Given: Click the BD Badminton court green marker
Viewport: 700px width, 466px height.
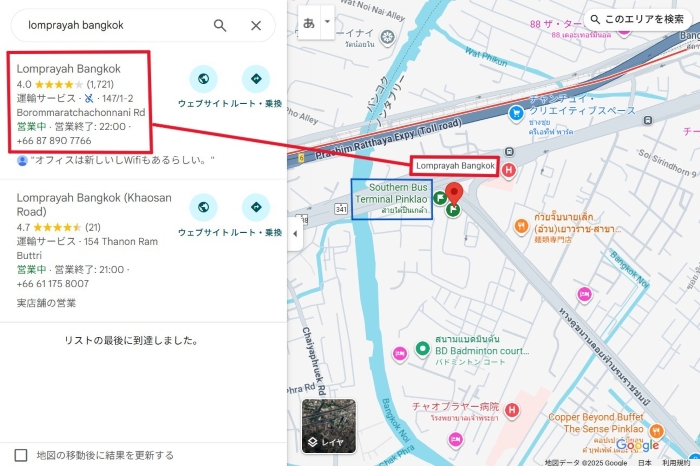Looking at the screenshot, I should tap(422, 348).
